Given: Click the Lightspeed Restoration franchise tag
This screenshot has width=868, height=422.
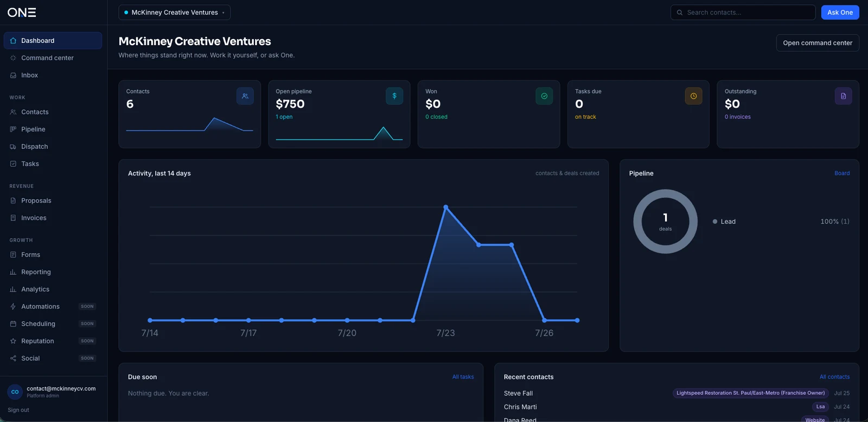Looking at the screenshot, I should tap(750, 393).
